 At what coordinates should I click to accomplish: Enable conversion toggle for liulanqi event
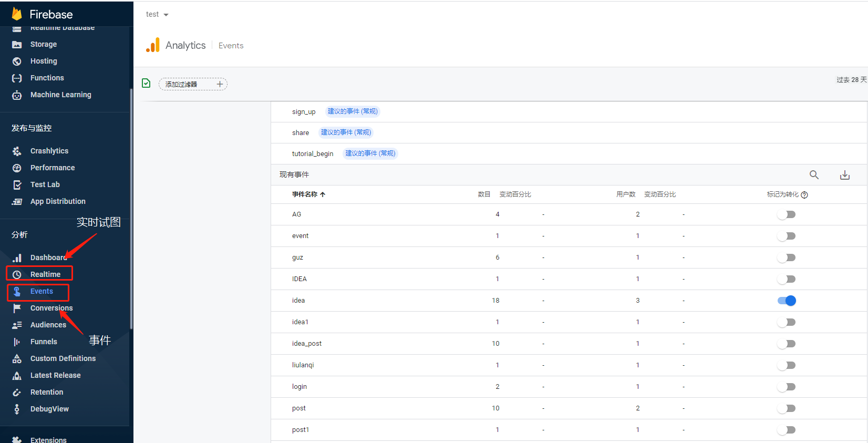point(787,365)
